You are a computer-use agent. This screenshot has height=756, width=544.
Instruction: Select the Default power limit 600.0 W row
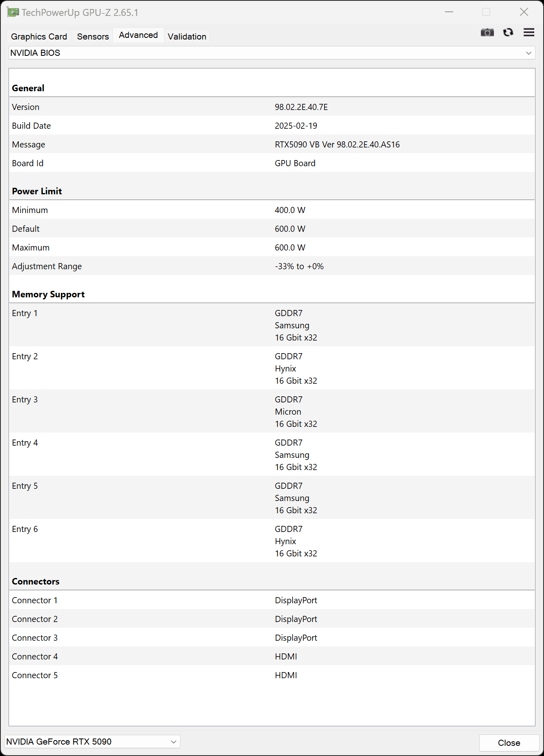pos(272,229)
